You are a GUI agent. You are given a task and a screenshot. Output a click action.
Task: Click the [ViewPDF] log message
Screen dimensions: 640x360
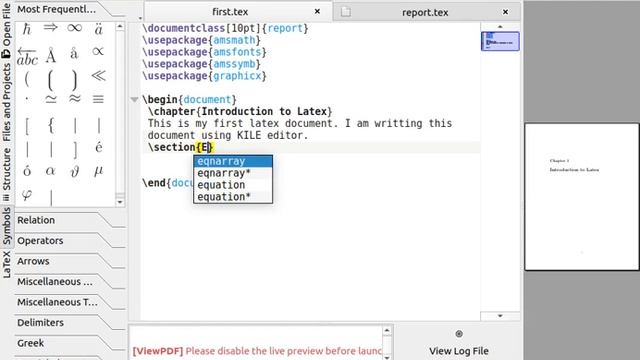(x=257, y=351)
